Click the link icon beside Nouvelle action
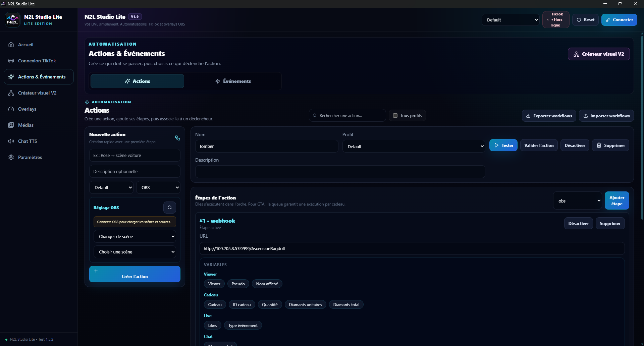The width and height of the screenshot is (644, 346). [177, 138]
